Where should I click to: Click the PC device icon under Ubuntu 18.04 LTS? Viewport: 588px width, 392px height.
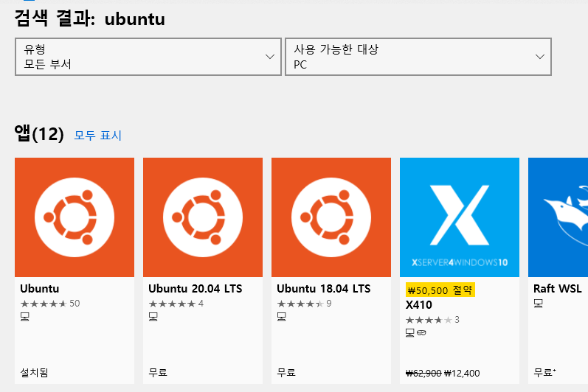tap(282, 317)
